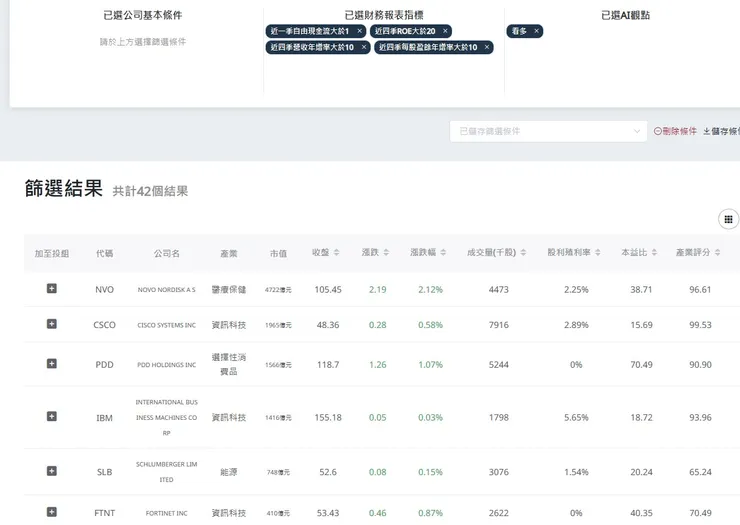
Task: Click the 已選公司基本條件 heading
Action: point(143,15)
